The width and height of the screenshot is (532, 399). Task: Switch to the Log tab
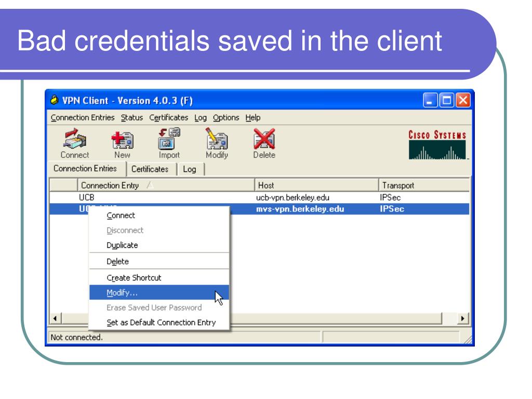(x=190, y=169)
